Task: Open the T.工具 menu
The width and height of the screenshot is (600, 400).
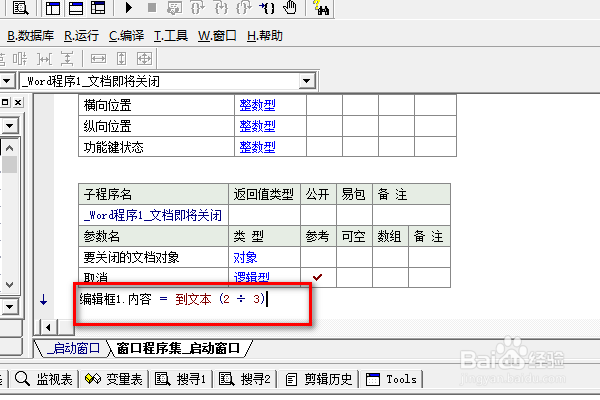Action: pyautogui.click(x=171, y=36)
